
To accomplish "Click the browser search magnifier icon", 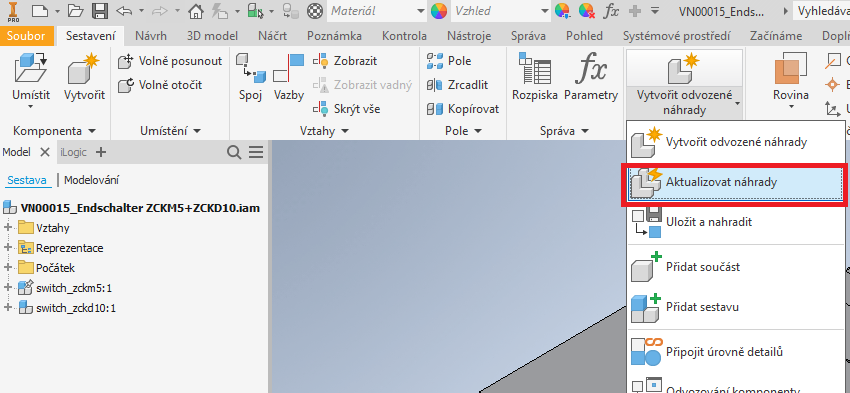I will [x=234, y=153].
